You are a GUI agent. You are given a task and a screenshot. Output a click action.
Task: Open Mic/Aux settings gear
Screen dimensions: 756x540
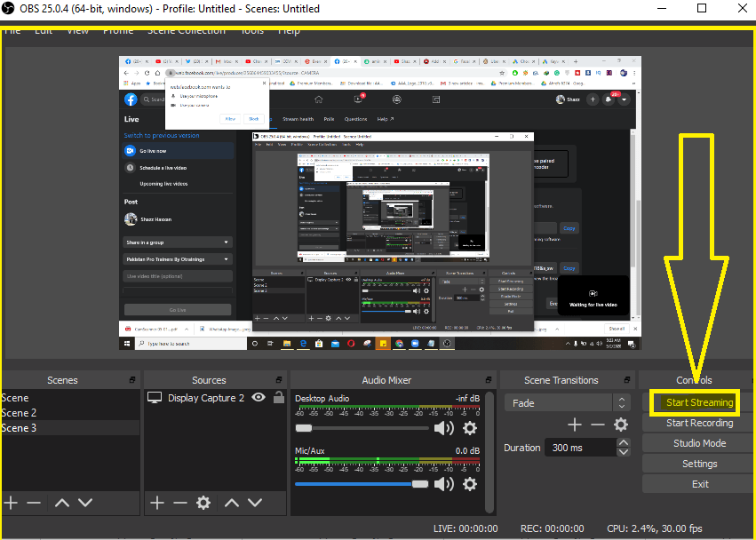pyautogui.click(x=470, y=483)
